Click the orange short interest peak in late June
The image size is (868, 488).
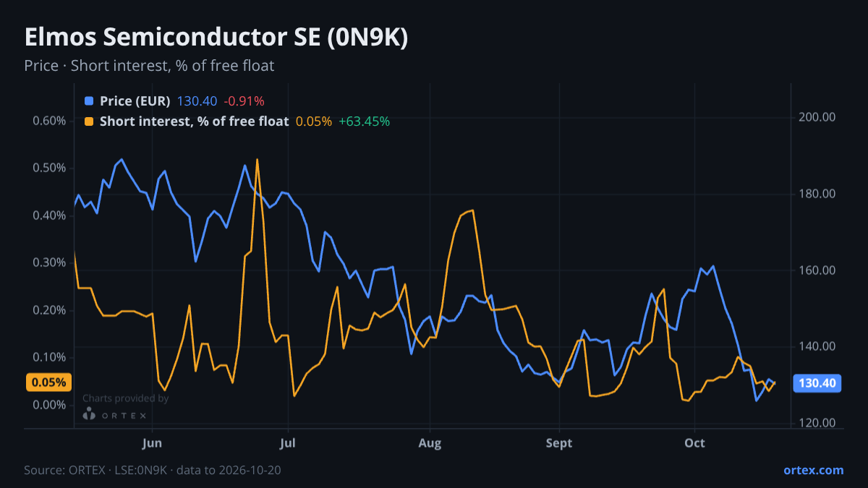point(257,160)
